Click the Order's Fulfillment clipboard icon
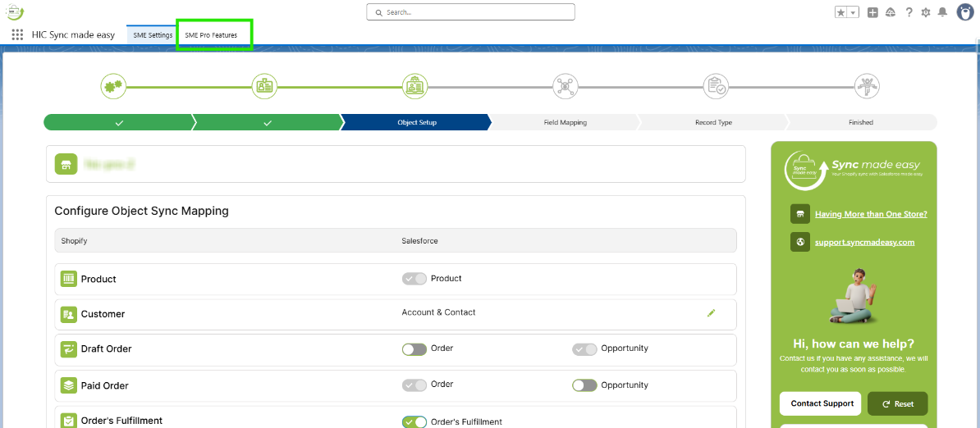This screenshot has height=428, width=980. [x=69, y=421]
